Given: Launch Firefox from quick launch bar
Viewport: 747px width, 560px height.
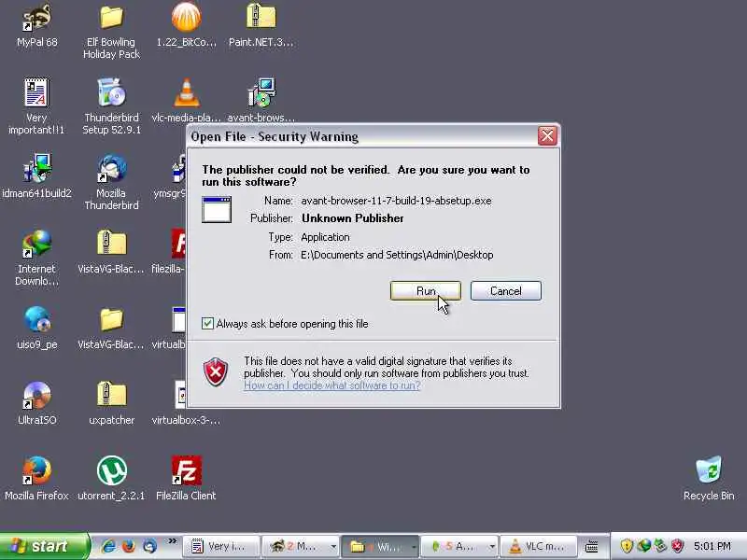Looking at the screenshot, I should (128, 546).
